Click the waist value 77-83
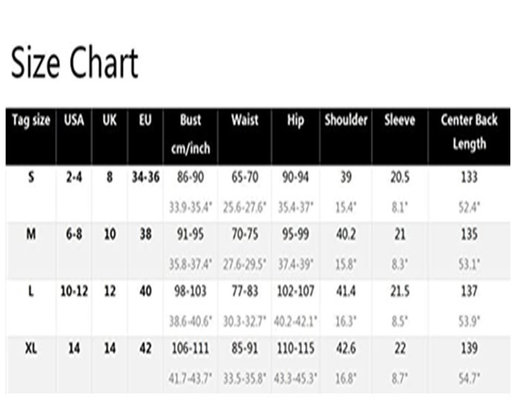Screen dimensions: 511x420 245,291
